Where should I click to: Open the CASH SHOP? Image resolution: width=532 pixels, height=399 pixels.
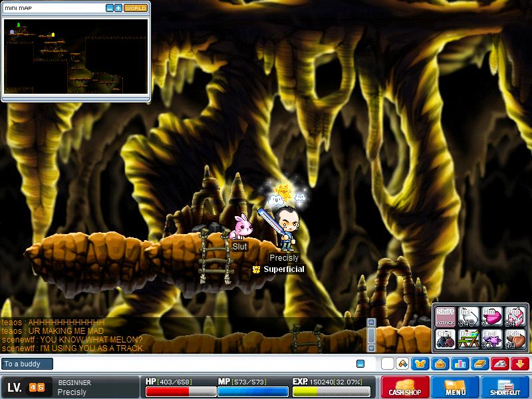click(x=405, y=387)
